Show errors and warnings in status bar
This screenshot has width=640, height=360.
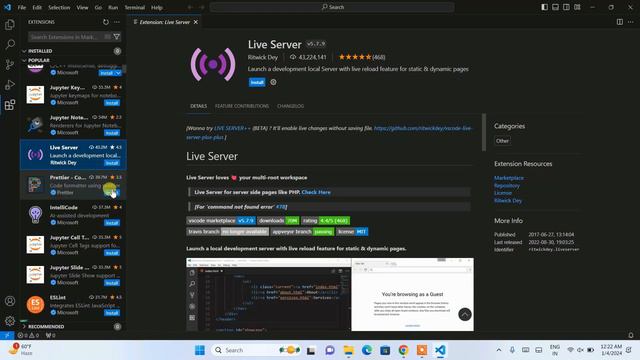28,335
